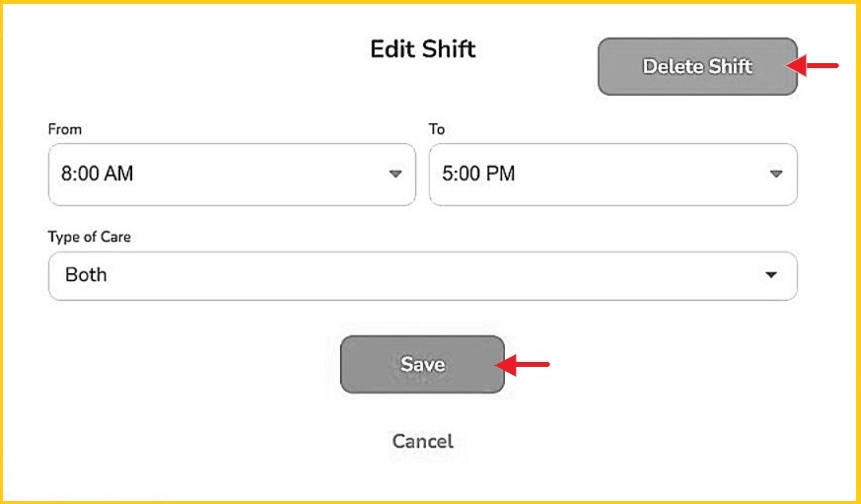Viewport: 861px width, 504px height.
Task: Cancel editing the shift
Action: click(422, 441)
